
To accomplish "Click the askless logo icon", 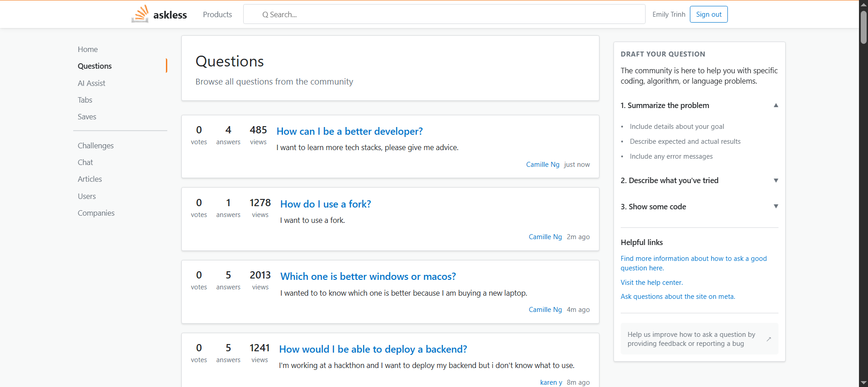I will (140, 14).
